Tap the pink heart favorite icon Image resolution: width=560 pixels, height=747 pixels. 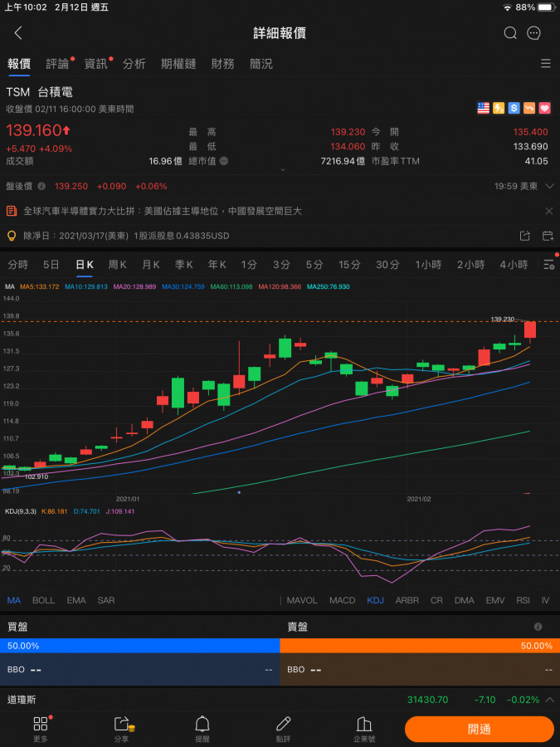[x=544, y=108]
